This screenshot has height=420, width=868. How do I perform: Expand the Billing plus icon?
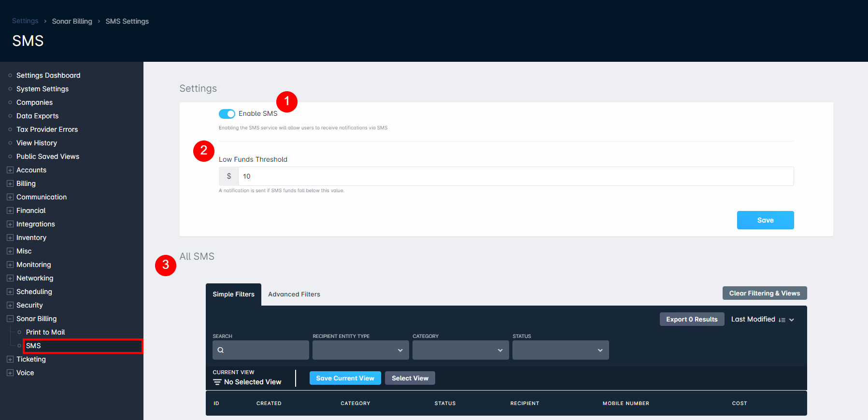point(10,183)
